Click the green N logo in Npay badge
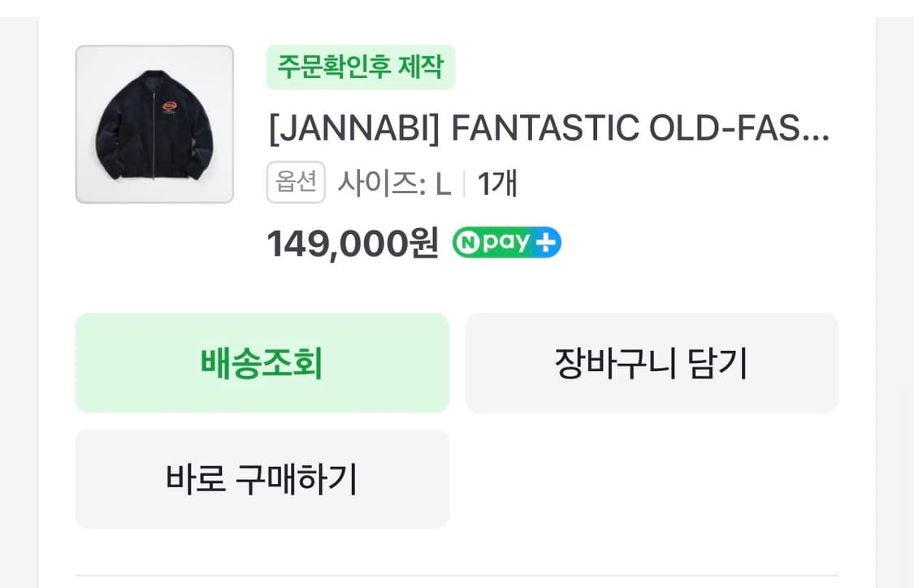 [x=468, y=241]
